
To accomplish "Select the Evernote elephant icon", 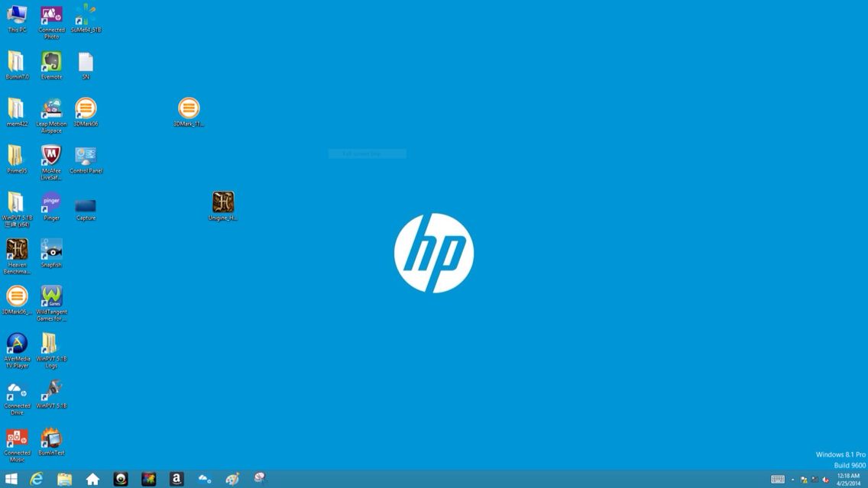I will 51,66.
